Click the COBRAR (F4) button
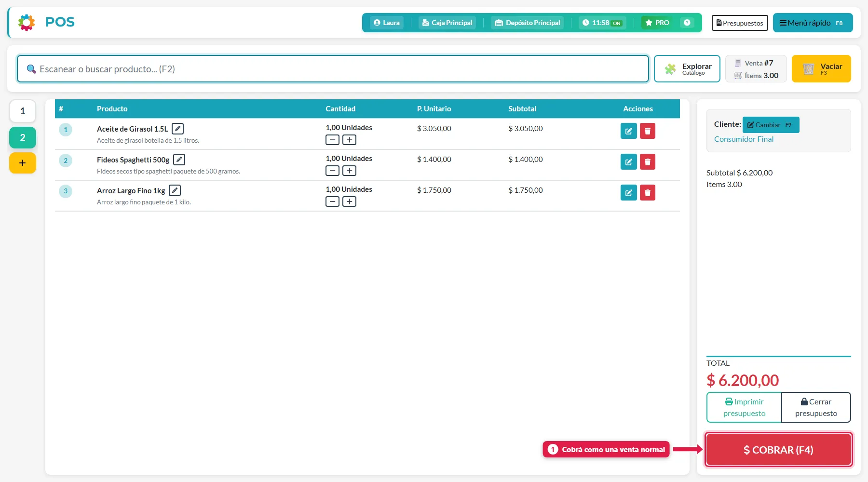The width and height of the screenshot is (868, 482). pyautogui.click(x=779, y=450)
